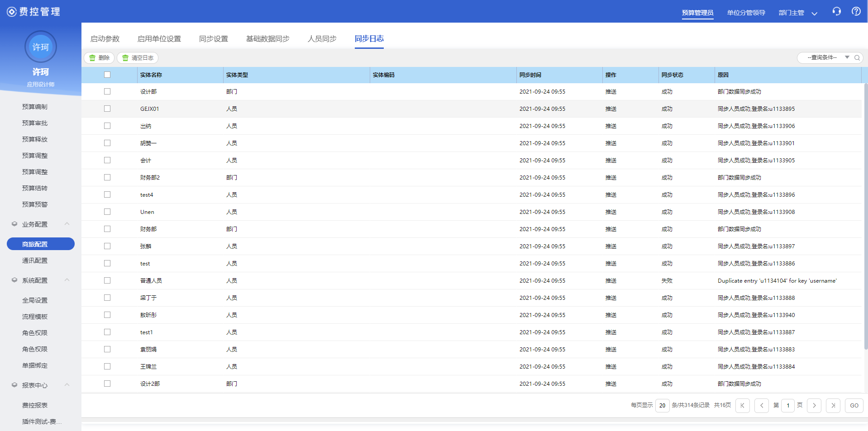Click the 删除 button
868x431 pixels.
(x=99, y=58)
